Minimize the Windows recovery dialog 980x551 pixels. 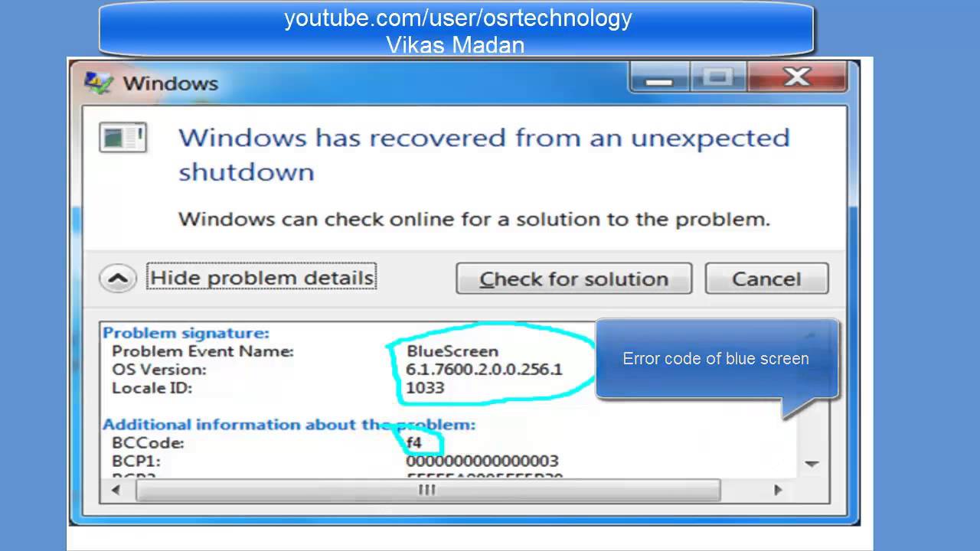coord(661,77)
